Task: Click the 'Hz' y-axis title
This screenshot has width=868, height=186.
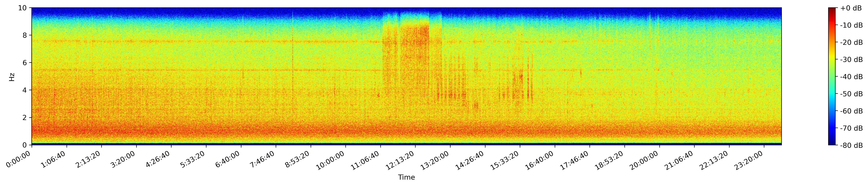Action: coord(12,77)
